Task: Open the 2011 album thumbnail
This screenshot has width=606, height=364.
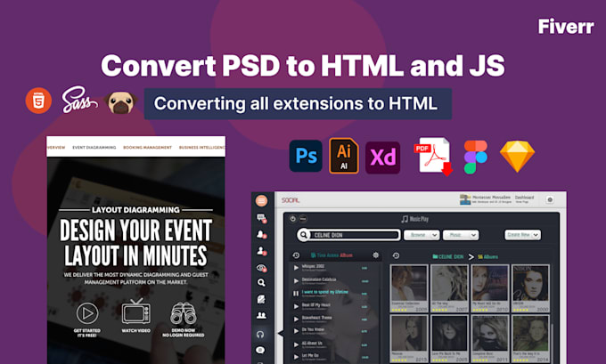Action: pos(490,338)
